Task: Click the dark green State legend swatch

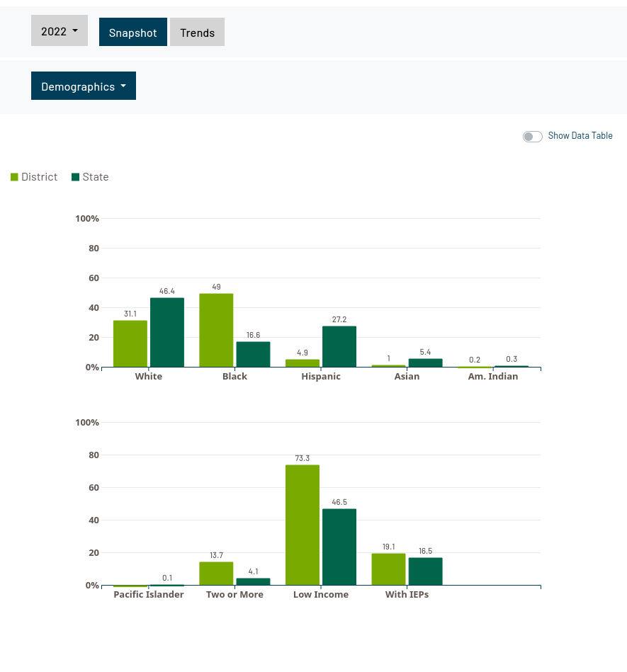Action: [75, 177]
